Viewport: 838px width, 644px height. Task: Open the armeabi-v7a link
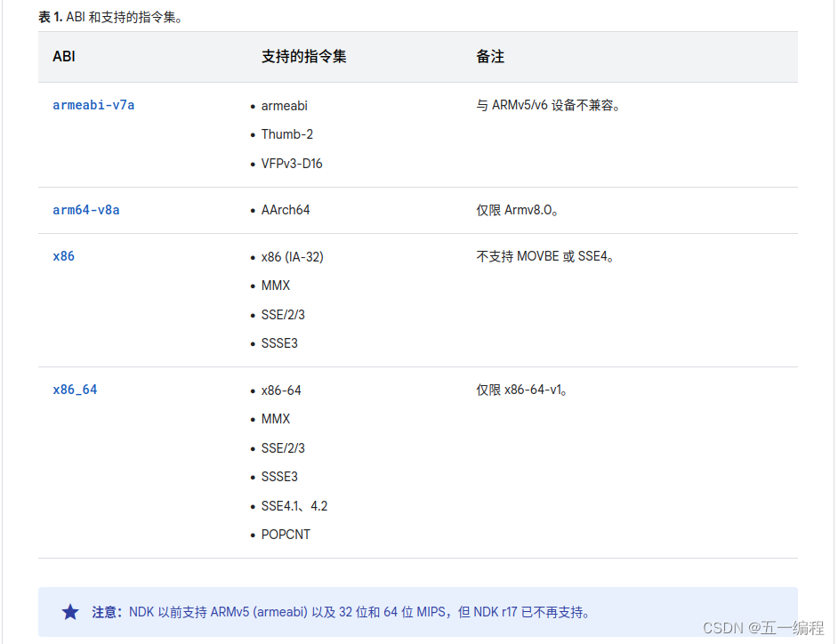[93, 105]
